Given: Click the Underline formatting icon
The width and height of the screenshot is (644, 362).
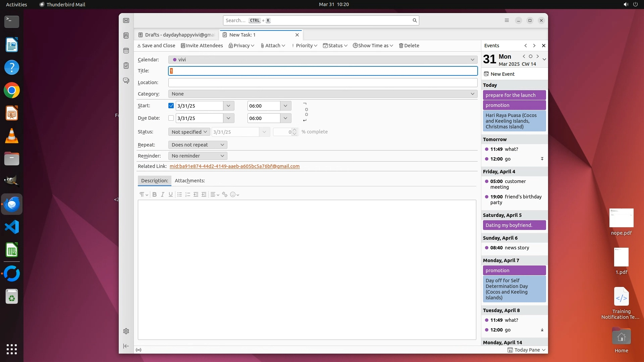Looking at the screenshot, I should click(171, 194).
